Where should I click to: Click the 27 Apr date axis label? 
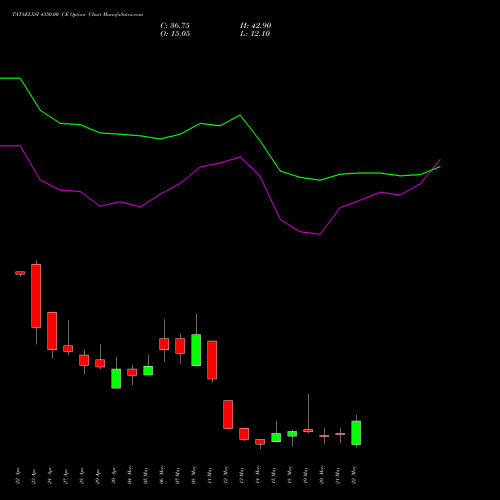pos(66,476)
